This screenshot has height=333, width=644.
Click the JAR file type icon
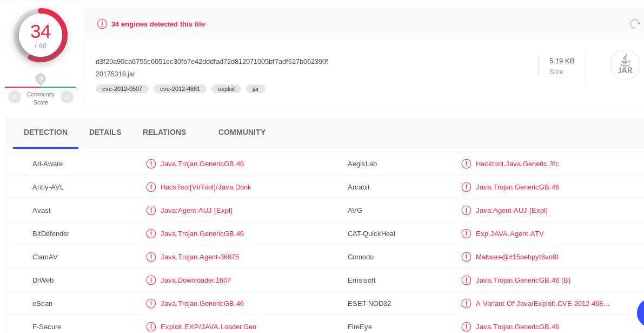click(625, 65)
